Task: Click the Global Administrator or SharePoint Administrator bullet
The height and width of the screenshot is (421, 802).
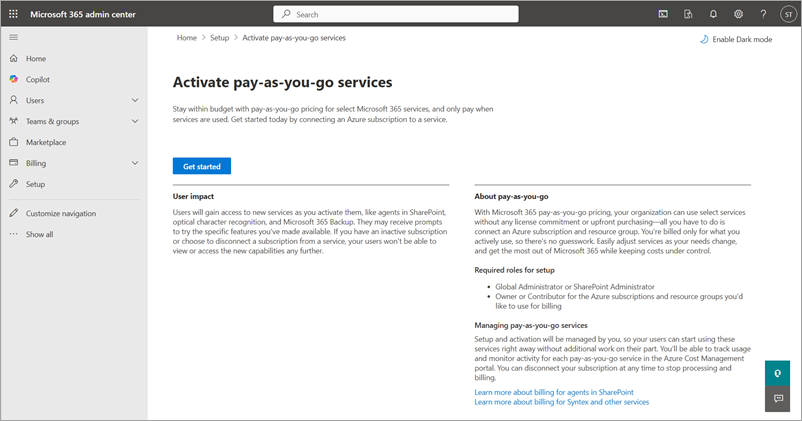Action: [x=574, y=287]
